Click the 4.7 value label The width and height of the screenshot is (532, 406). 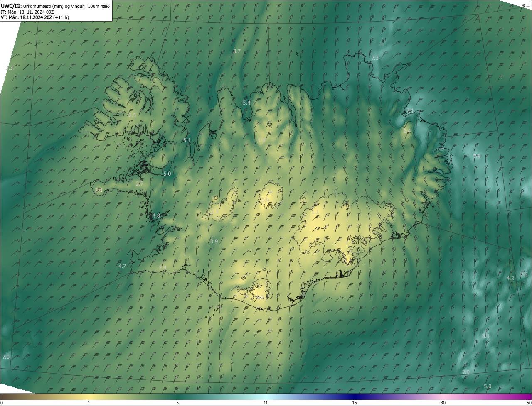122,266
